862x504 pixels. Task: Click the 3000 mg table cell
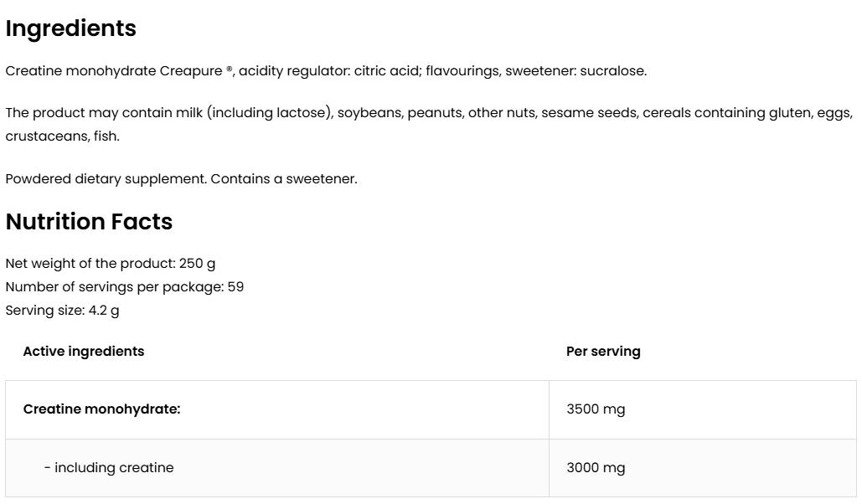coord(596,468)
